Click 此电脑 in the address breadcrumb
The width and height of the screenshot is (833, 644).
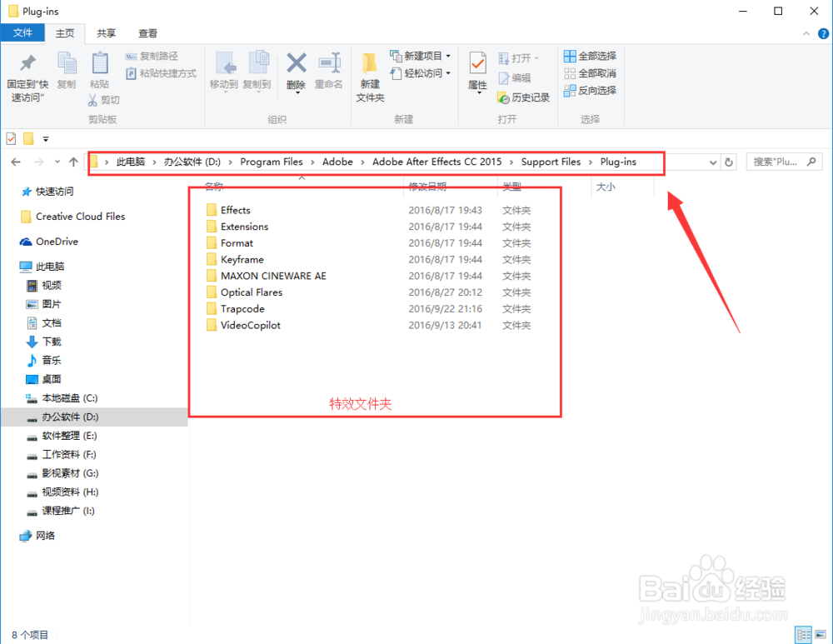pos(131,162)
